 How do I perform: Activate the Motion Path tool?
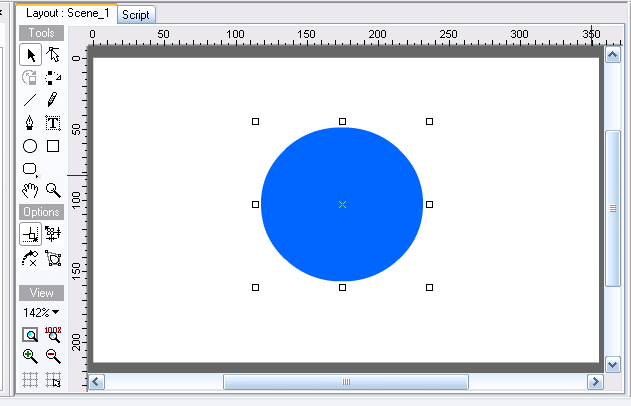[x=53, y=78]
